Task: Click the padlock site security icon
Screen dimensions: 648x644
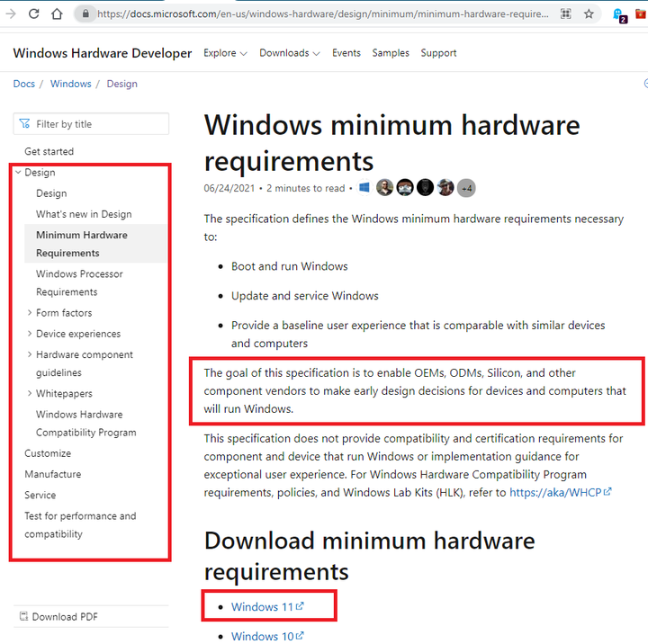Action: (x=85, y=14)
